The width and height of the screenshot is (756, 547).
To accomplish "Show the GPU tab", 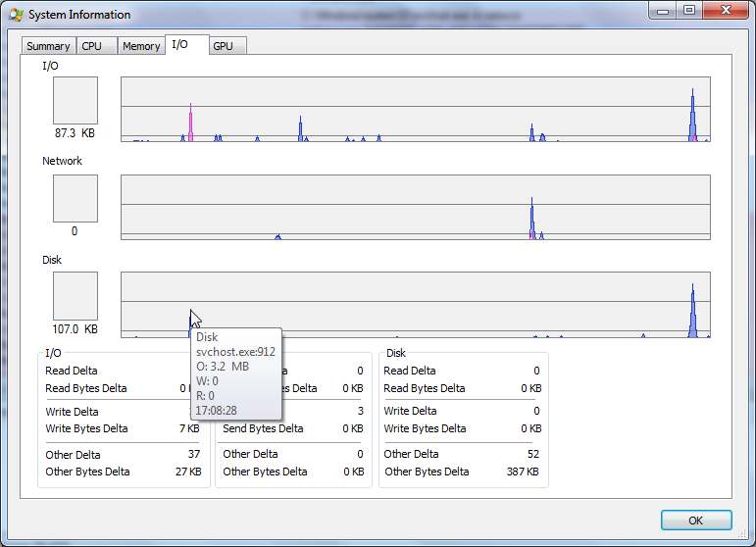I will (x=223, y=46).
